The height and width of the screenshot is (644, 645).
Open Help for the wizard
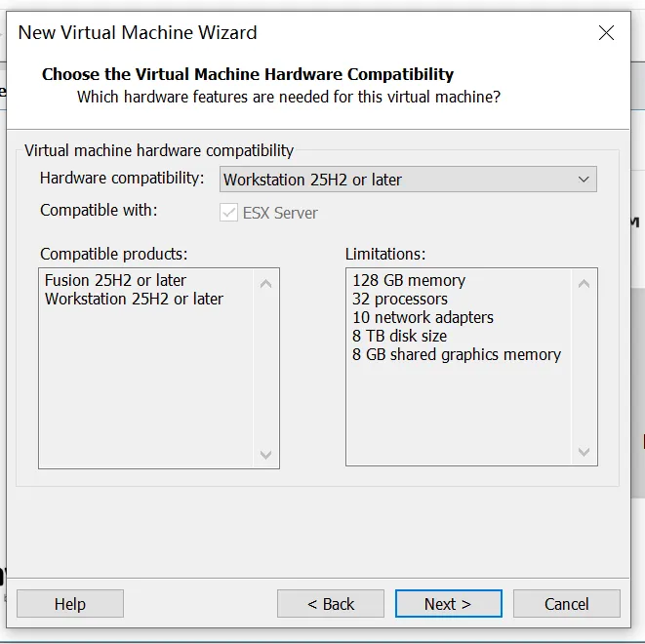coord(70,604)
